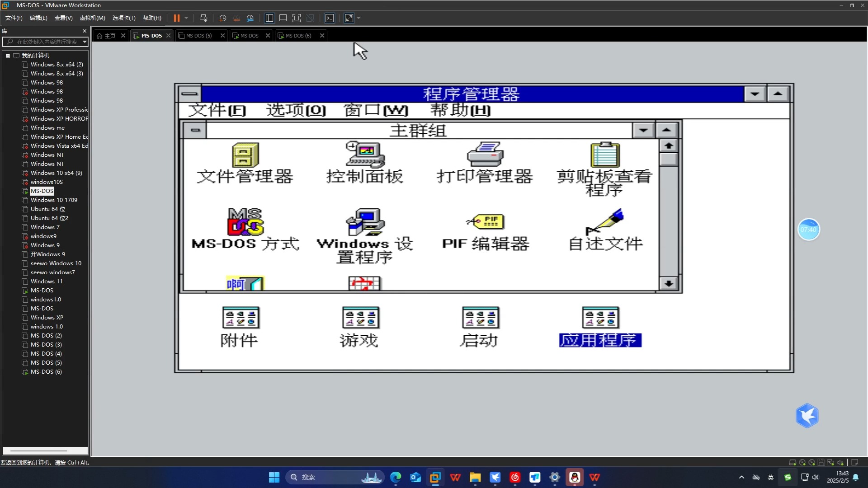Revert to snapshot via the toolbar icon
The width and height of the screenshot is (868, 488).
(236, 18)
